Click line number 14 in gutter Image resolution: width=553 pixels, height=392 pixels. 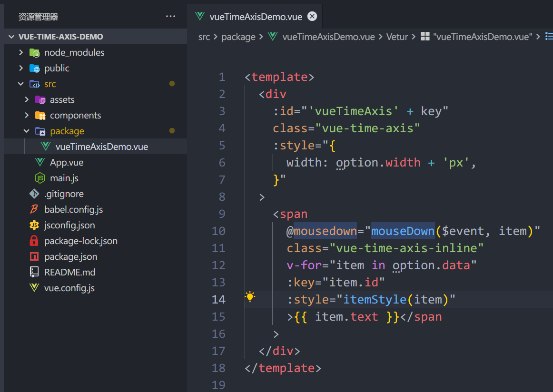(x=218, y=299)
